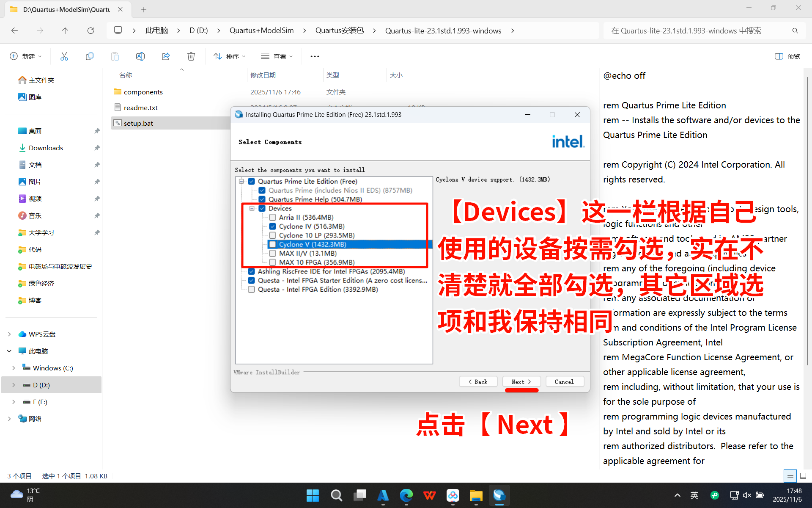This screenshot has height=508, width=812.
Task: Select the components folder icon
Action: pyautogui.click(x=118, y=91)
